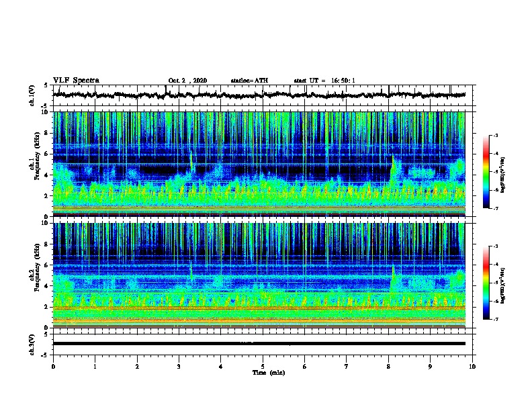This screenshot has width=532, height=411.
Task: Click the "ch.1(V)" waveform axis label
Action: pos(32,95)
